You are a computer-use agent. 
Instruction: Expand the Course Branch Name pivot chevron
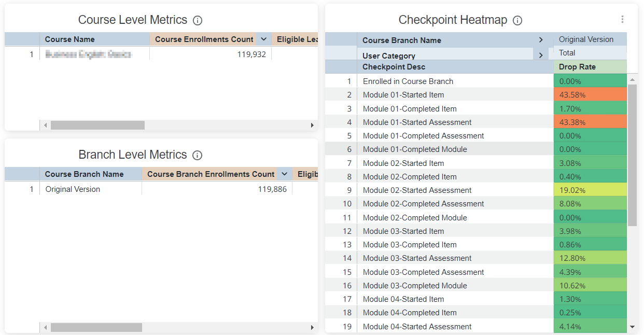click(541, 40)
